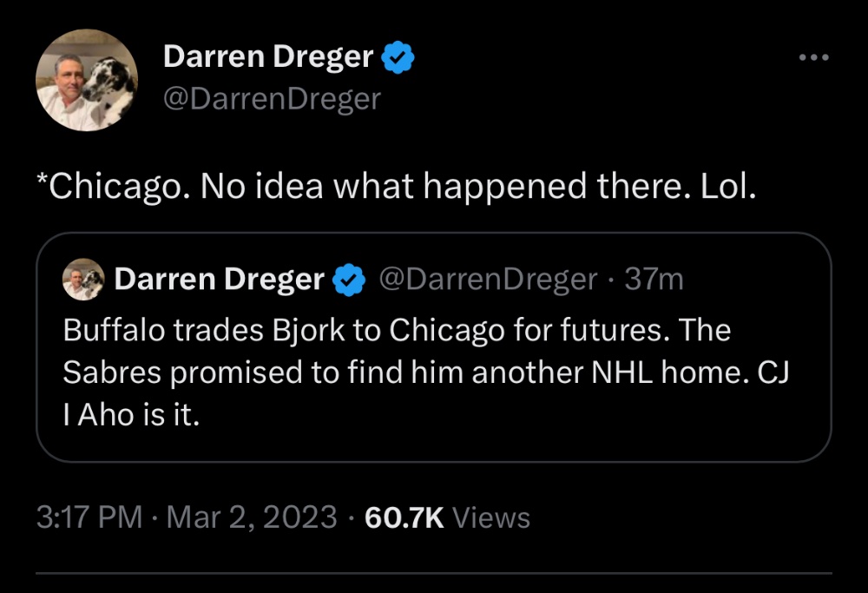Click the 37m timestamp on the quoted tweet
868x593 pixels.
pos(654,280)
